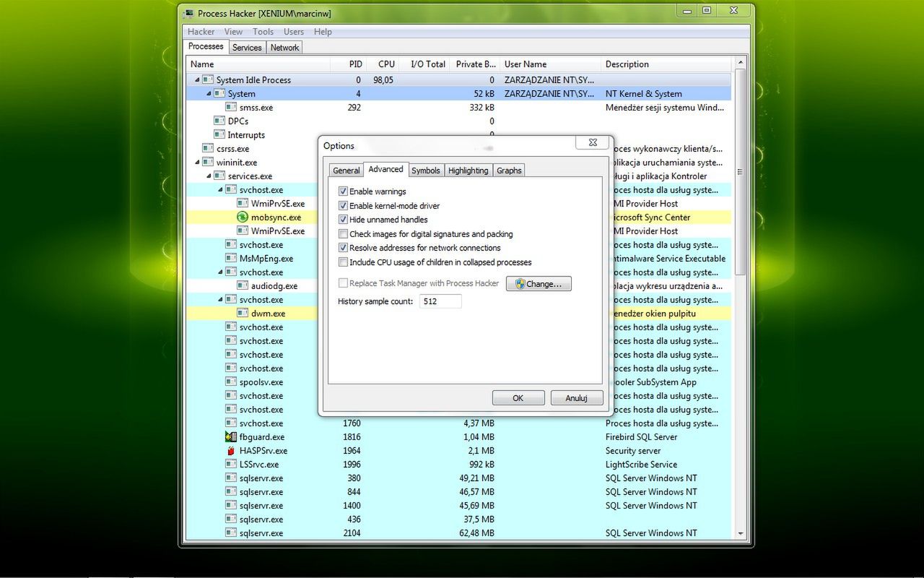Select the 'Firebird SQL Server' description cell

[x=642, y=437]
